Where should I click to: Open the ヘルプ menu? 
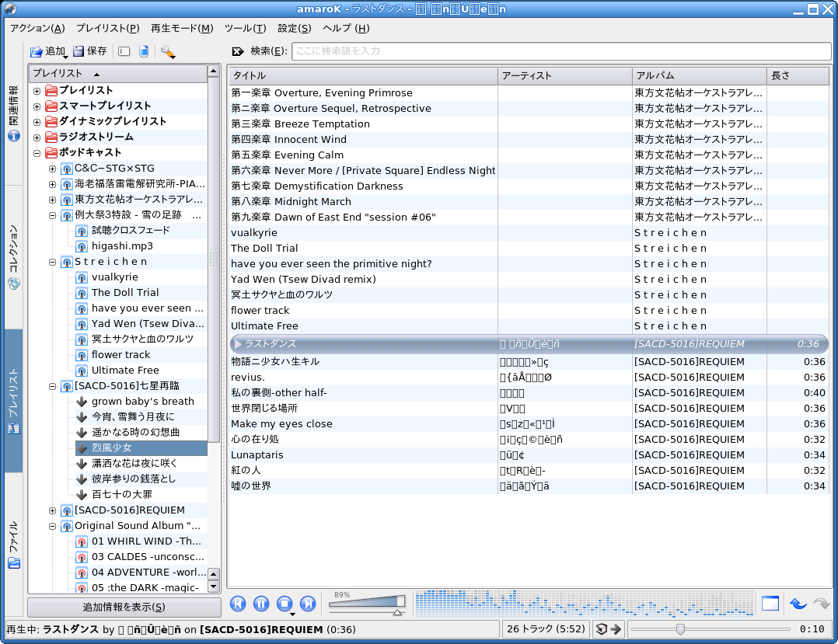point(346,28)
